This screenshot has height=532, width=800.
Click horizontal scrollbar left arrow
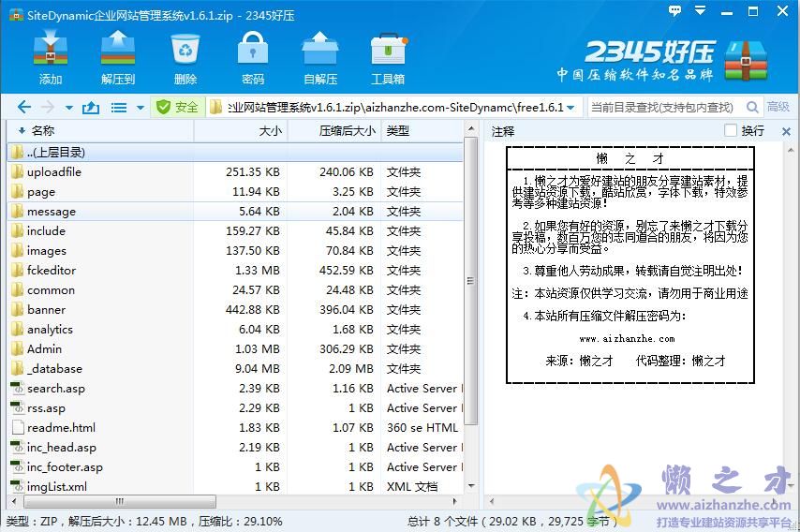pyautogui.click(x=14, y=501)
